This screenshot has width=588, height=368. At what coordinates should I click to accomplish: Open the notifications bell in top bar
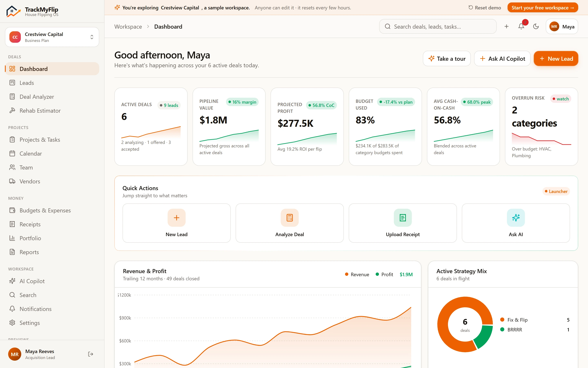[x=521, y=27]
